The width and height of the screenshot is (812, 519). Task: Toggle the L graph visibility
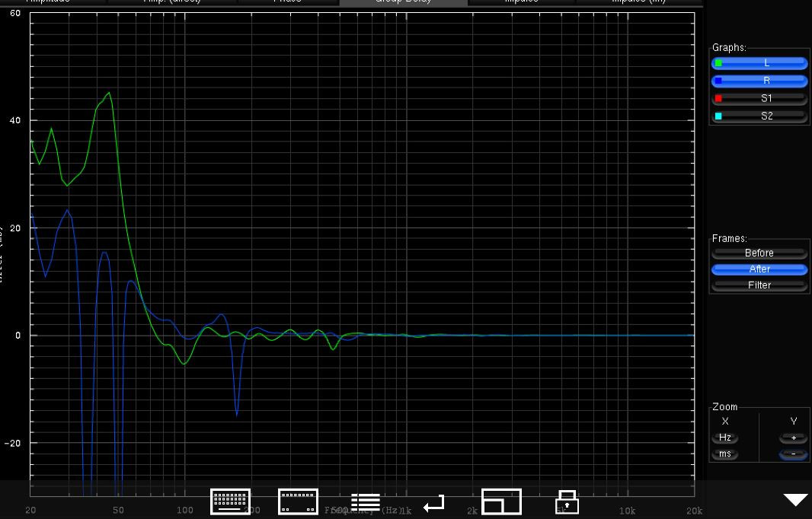[759, 63]
